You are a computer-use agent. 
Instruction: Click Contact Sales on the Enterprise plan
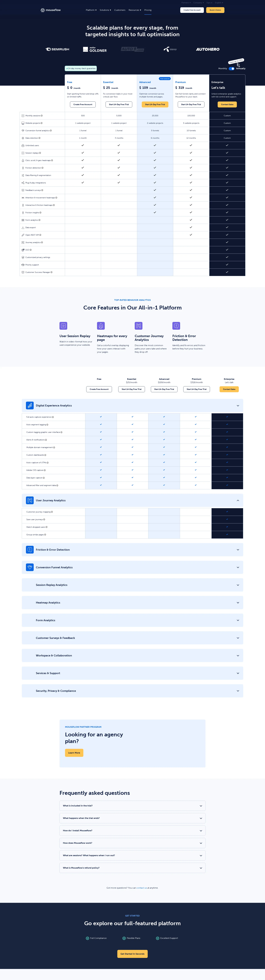point(227,104)
